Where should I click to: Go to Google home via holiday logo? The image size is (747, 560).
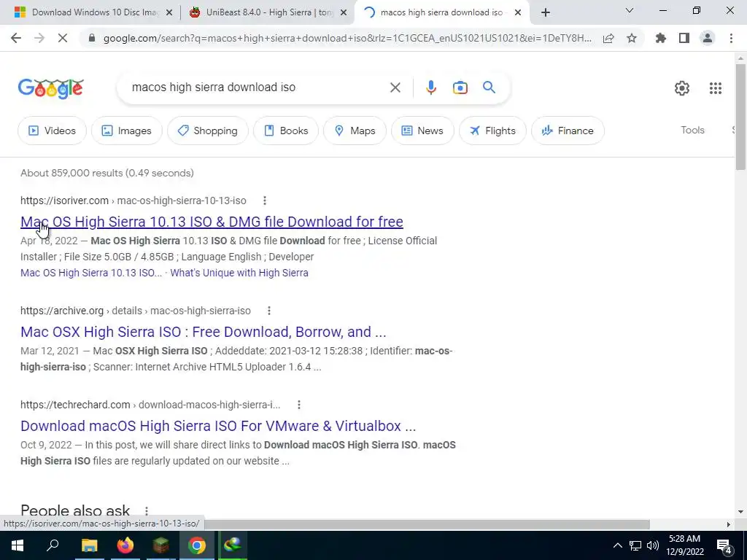[51, 88]
